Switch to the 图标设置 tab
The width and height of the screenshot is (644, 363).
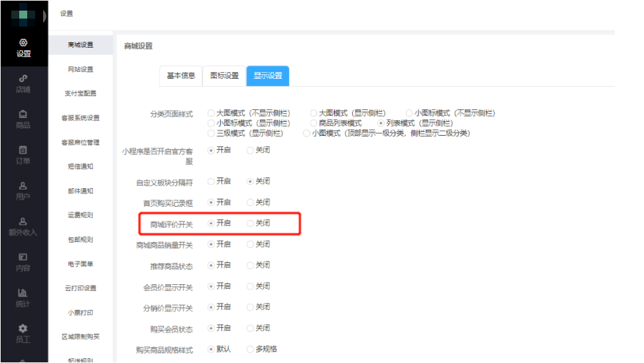[225, 76]
